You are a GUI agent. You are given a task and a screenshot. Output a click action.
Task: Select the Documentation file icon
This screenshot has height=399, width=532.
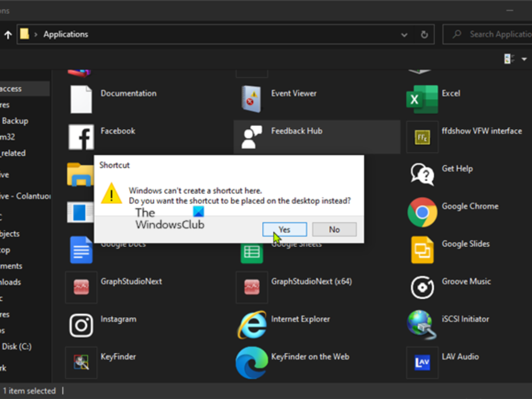coord(81,99)
